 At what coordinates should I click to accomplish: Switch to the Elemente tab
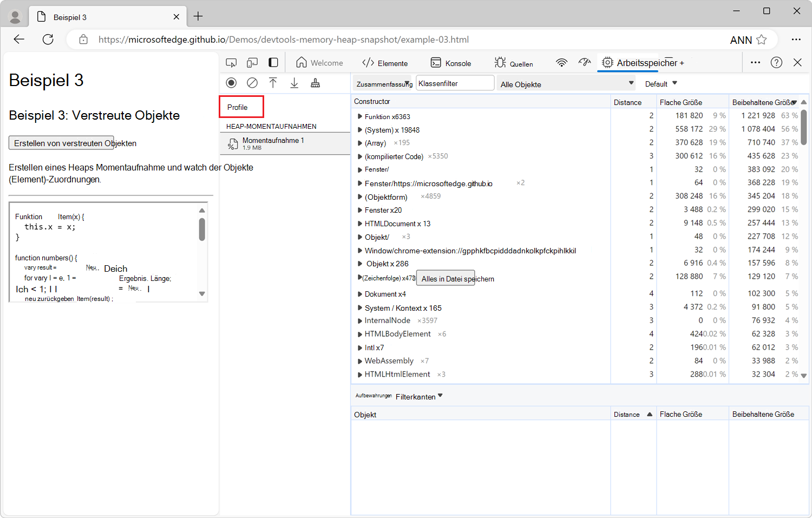pos(385,63)
